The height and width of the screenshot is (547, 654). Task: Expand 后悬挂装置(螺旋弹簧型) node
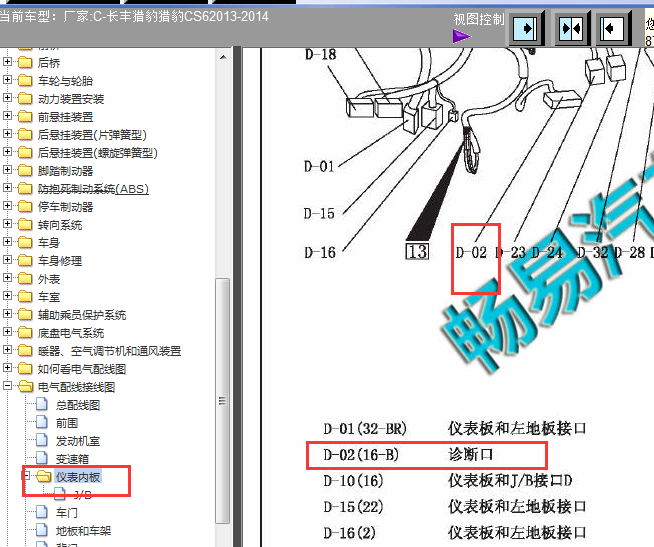coord(7,151)
